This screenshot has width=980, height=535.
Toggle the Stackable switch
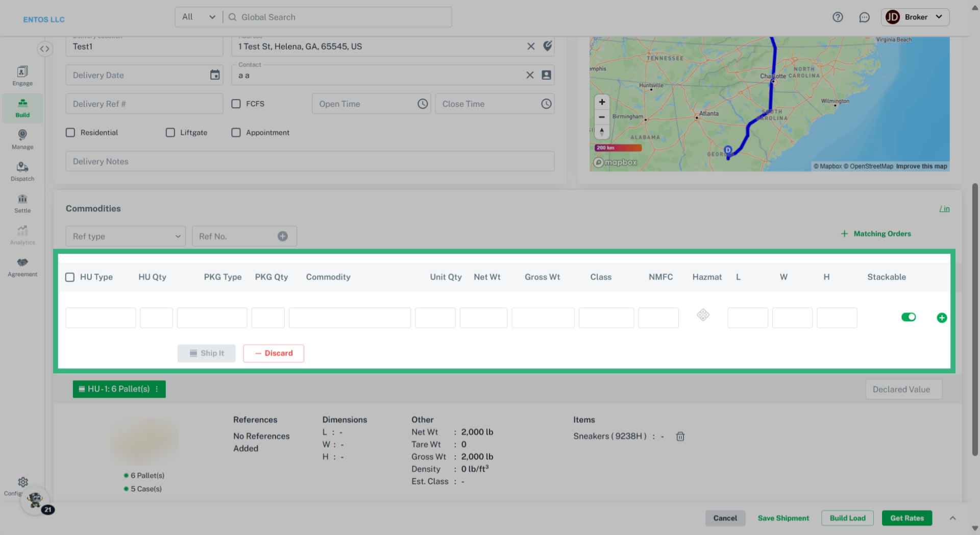909,317
